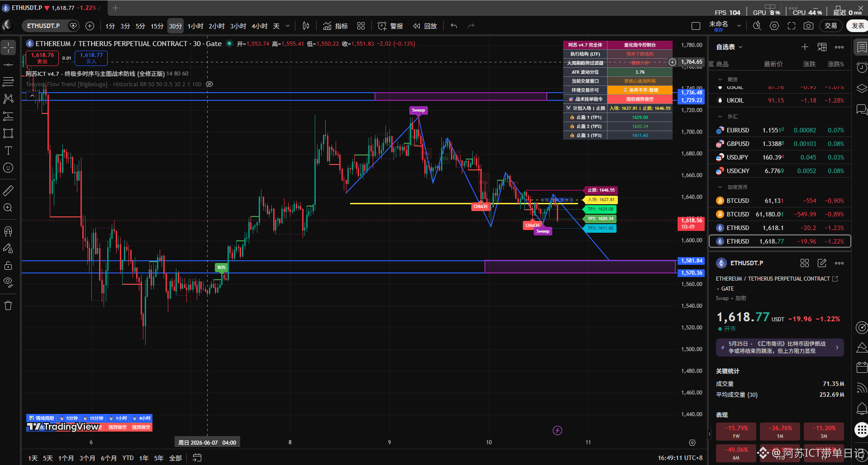The height and width of the screenshot is (465, 868).
Task: Open the ETHUSDT.P details more options
Action: tap(840, 263)
